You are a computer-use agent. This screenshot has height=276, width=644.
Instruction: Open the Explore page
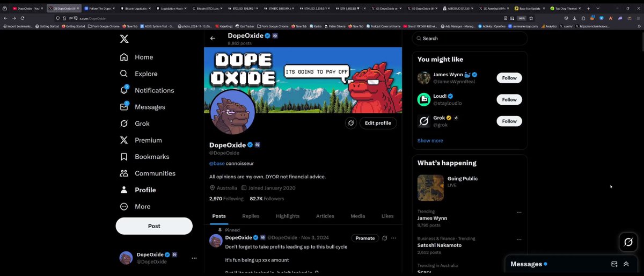[x=138, y=74]
